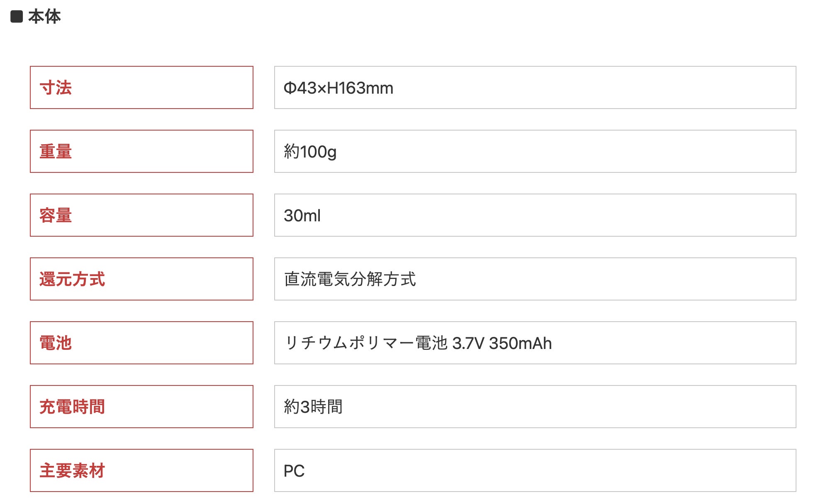Click the black square bullet beside 本体

(17, 17)
